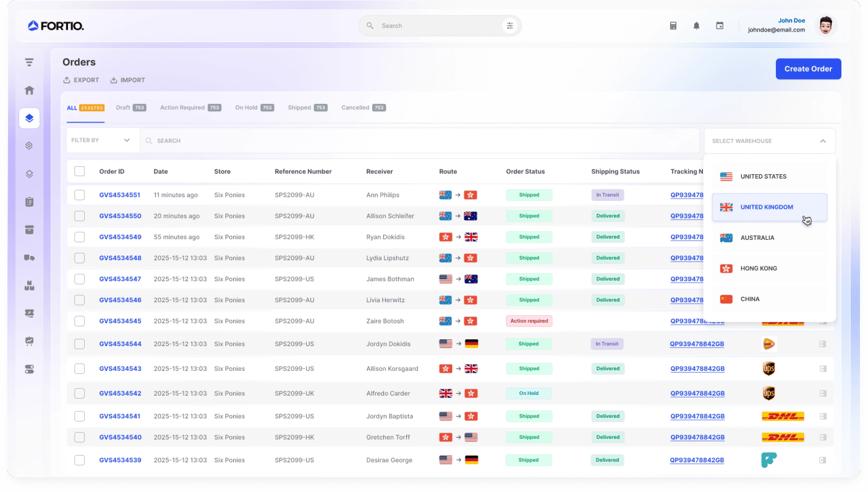This screenshot has width=868, height=492.
Task: Click the notification bell icon
Action: pyautogui.click(x=696, y=26)
